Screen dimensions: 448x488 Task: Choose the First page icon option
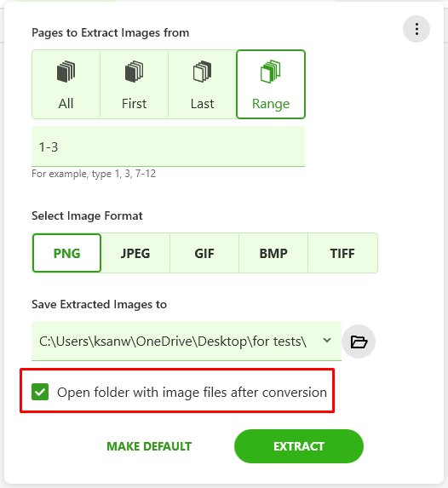click(x=135, y=72)
